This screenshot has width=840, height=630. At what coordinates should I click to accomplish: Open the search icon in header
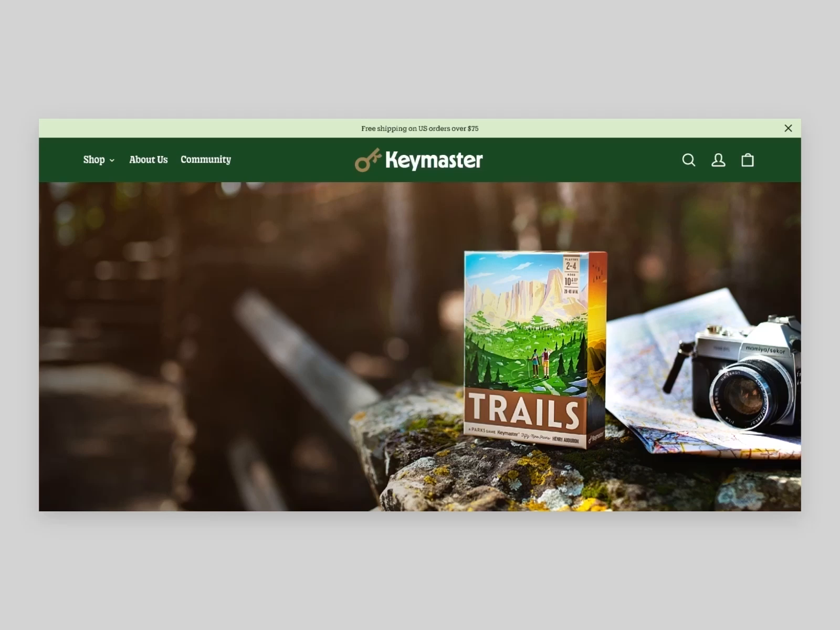tap(689, 160)
